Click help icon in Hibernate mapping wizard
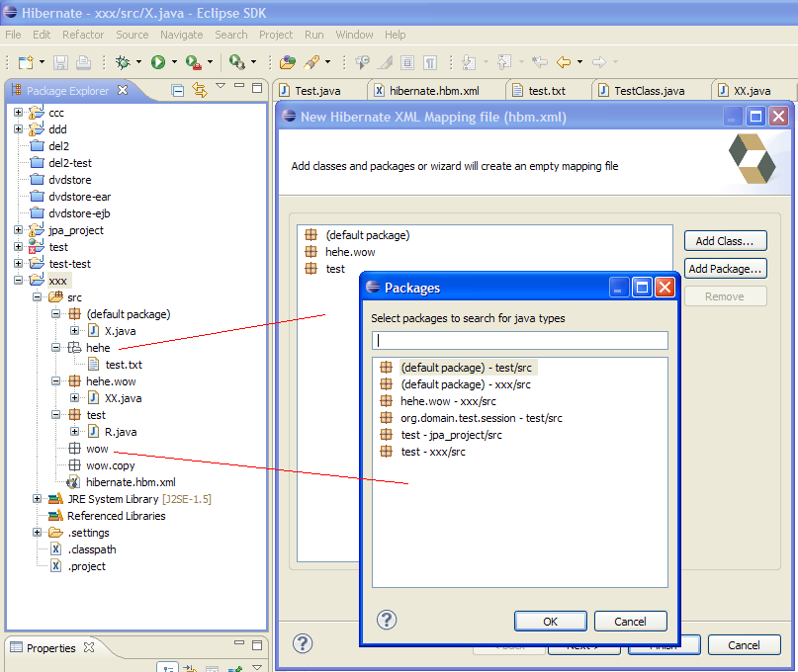 303,643
